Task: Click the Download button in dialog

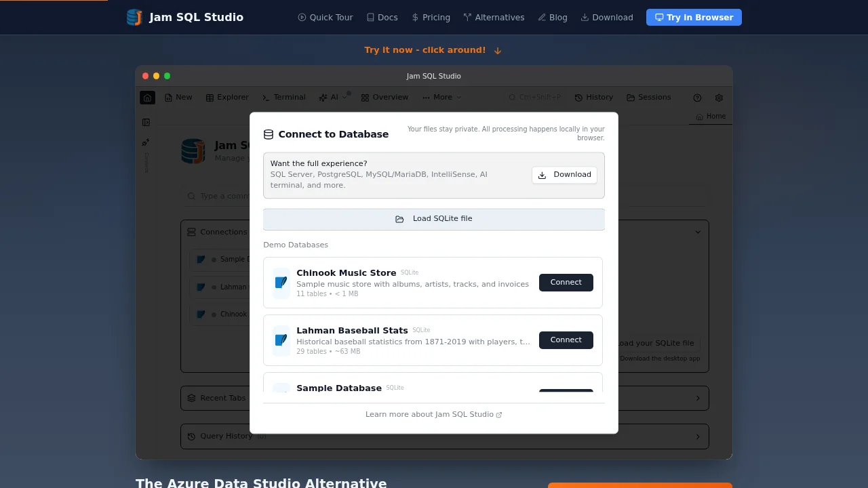Action: tap(564, 175)
